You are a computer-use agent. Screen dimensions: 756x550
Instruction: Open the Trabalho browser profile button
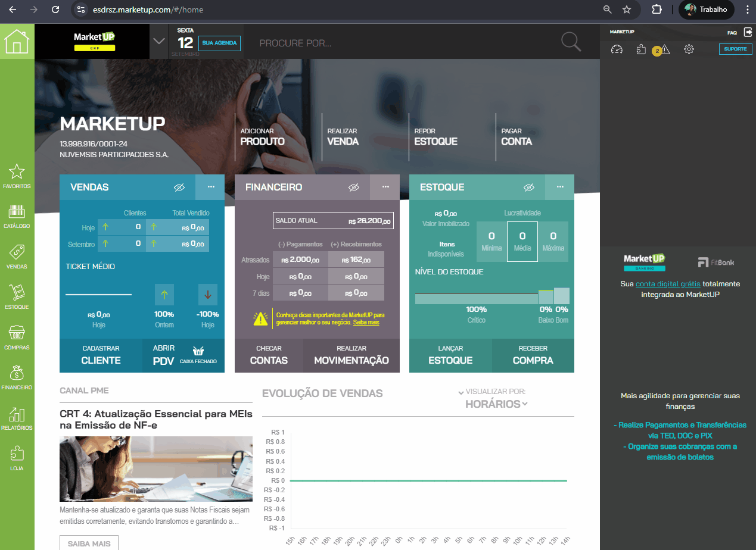click(x=707, y=10)
